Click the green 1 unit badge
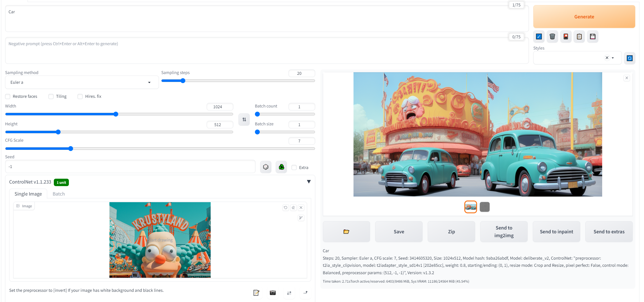Screen dimensions: 644x302 point(61,183)
